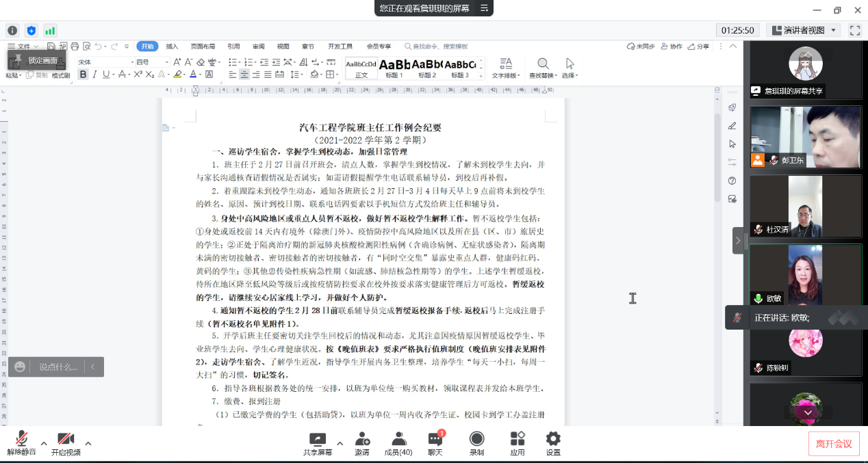The width and height of the screenshot is (868, 463).
Task: Open the screen-sharing banner menu
Action: 484,8
